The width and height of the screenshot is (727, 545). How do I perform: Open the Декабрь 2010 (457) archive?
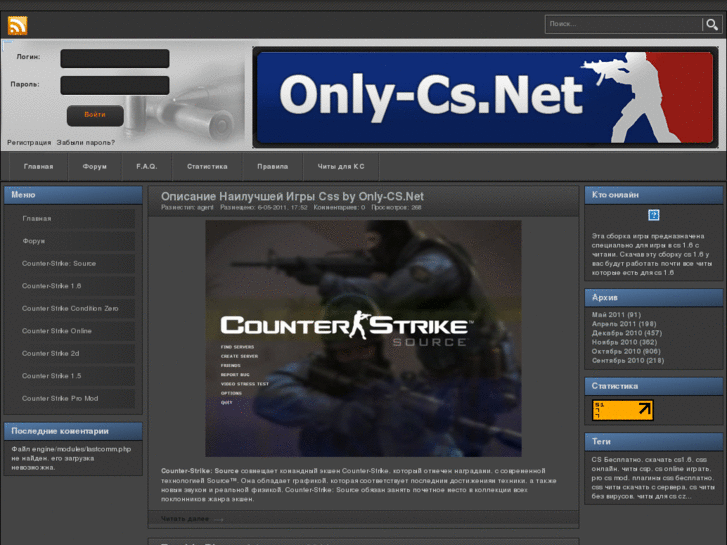(627, 333)
